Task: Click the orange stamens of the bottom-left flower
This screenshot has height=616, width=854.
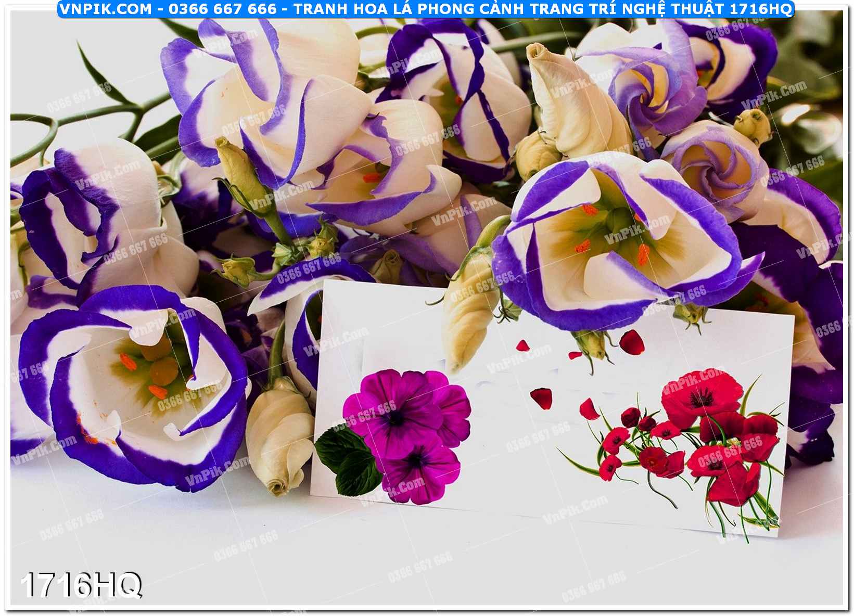Action: 156,375
